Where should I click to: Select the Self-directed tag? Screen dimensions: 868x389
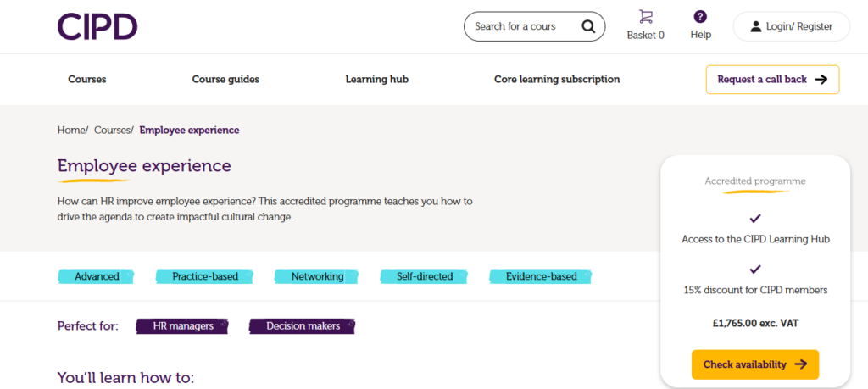[x=424, y=276]
